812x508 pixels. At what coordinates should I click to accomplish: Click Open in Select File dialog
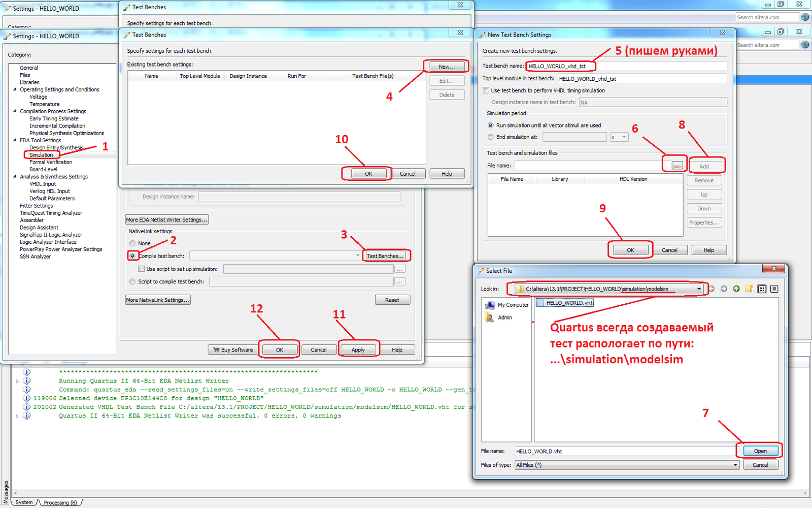760,451
